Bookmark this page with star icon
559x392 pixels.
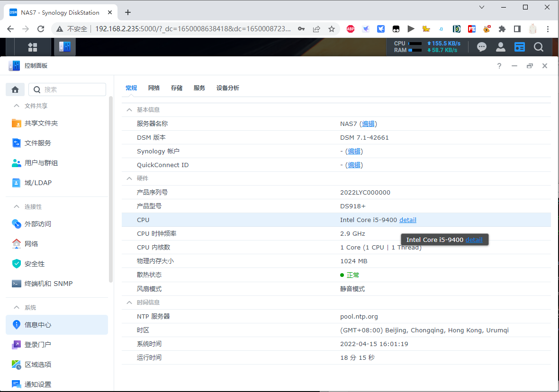pyautogui.click(x=332, y=29)
